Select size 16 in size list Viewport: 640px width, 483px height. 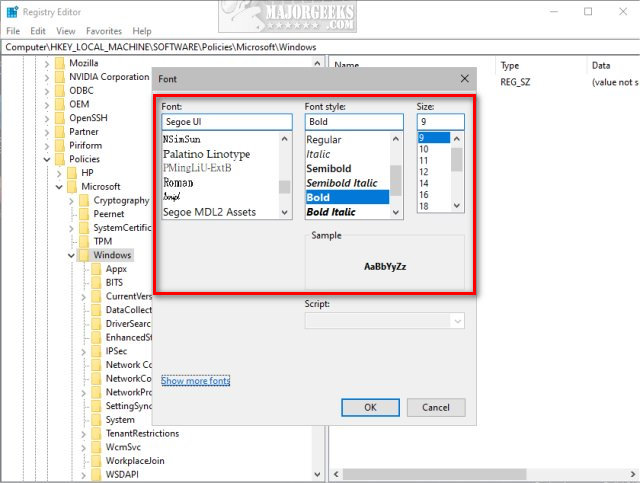[424, 195]
